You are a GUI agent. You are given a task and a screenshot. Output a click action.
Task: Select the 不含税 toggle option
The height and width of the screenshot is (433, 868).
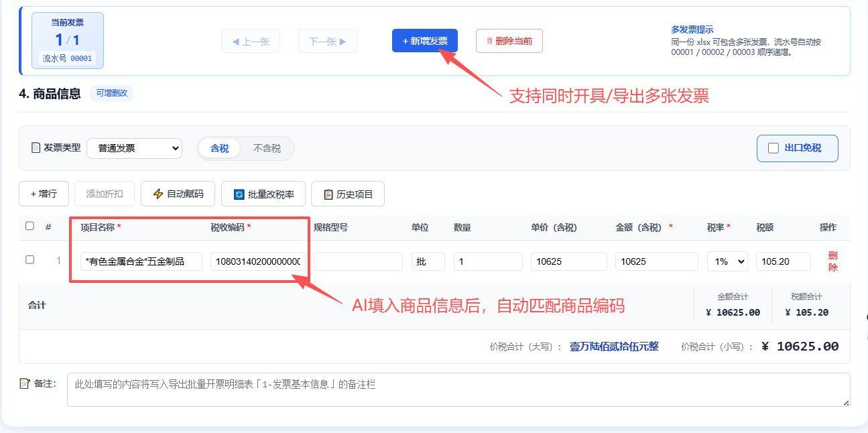pos(267,149)
